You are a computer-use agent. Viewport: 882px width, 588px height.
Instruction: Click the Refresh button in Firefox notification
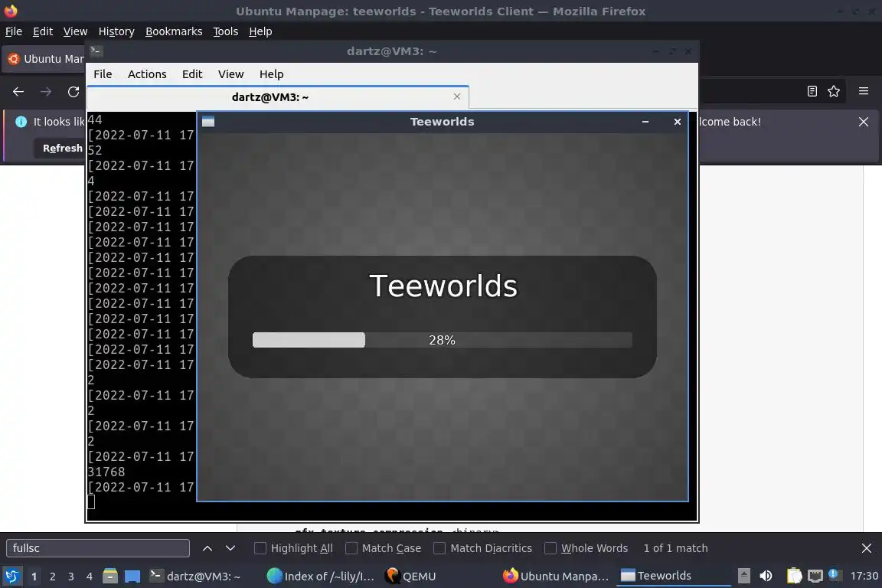[x=60, y=149]
